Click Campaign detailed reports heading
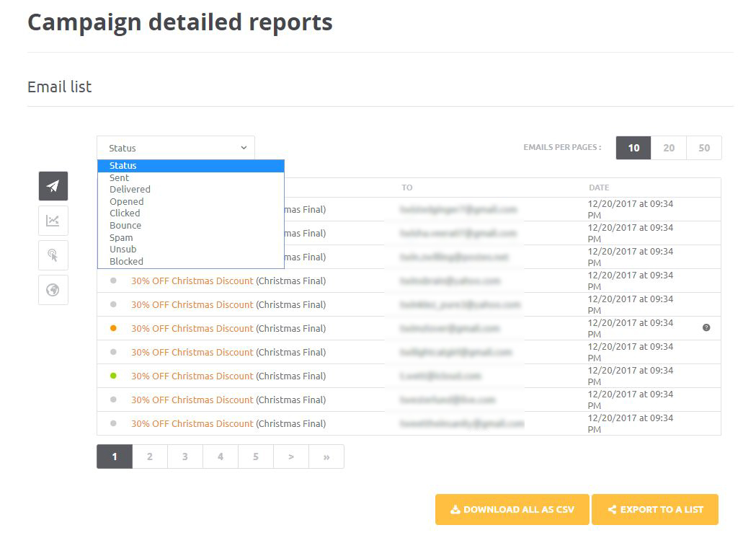Image resolution: width=756 pixels, height=538 pixels. pos(180,22)
